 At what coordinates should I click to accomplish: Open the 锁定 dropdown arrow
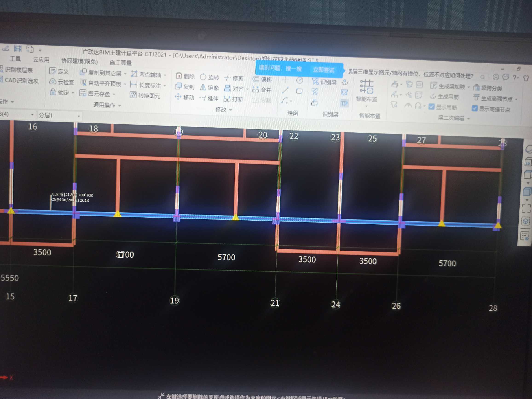pos(73,93)
